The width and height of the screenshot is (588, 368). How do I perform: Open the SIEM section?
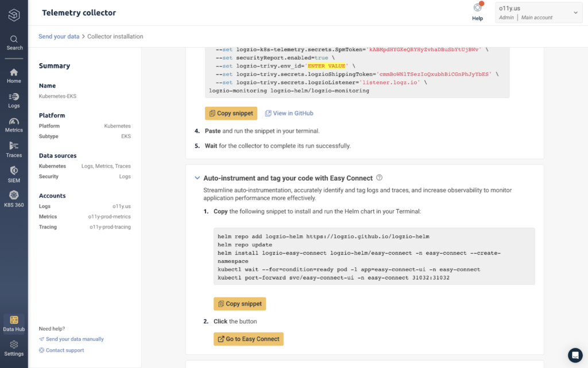(14, 175)
